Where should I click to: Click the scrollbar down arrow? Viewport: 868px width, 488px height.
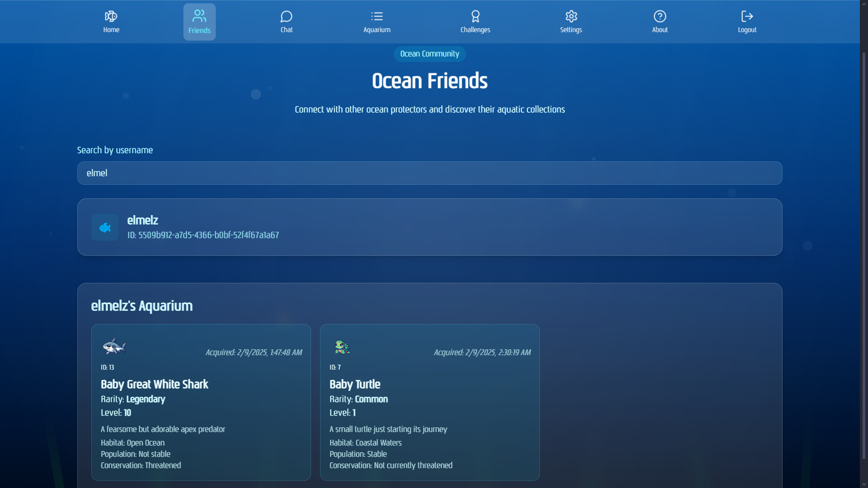coord(863,484)
